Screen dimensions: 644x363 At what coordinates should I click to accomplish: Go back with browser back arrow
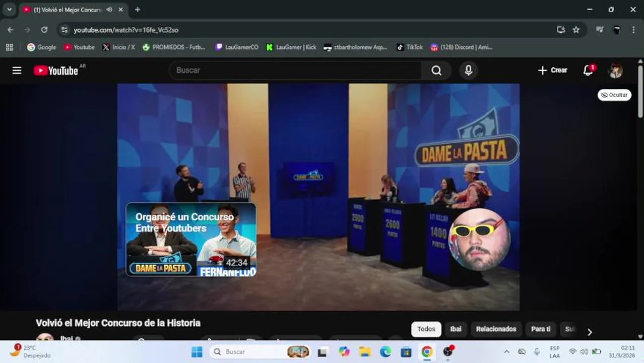pyautogui.click(x=11, y=30)
